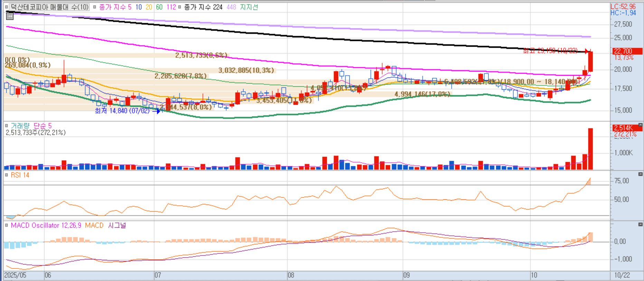Click the 07 month axis label
This screenshot has width=644, height=281.
(x=158, y=275)
